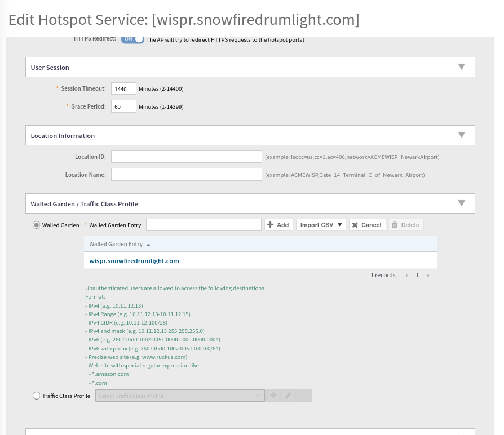Click the X icon on the Cancel button

(x=357, y=225)
